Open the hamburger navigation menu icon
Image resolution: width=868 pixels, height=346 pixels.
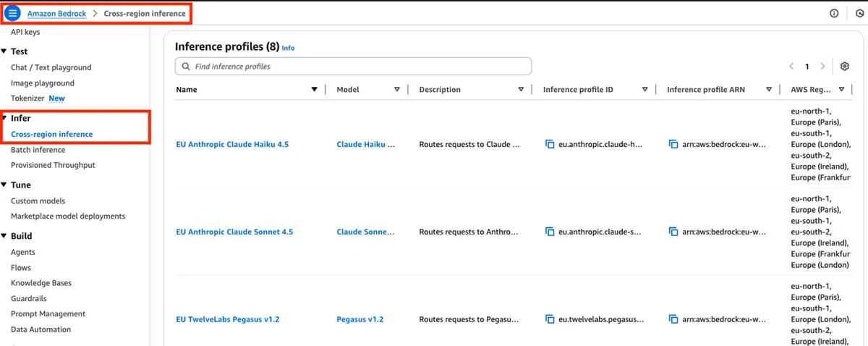click(x=13, y=13)
